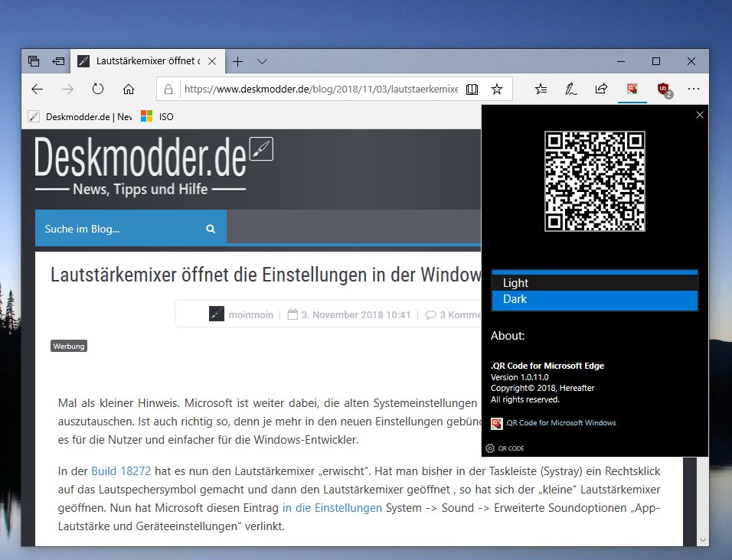Open '.QR Code for Microsoft Windows' link
The width and height of the screenshot is (732, 560).
point(560,423)
